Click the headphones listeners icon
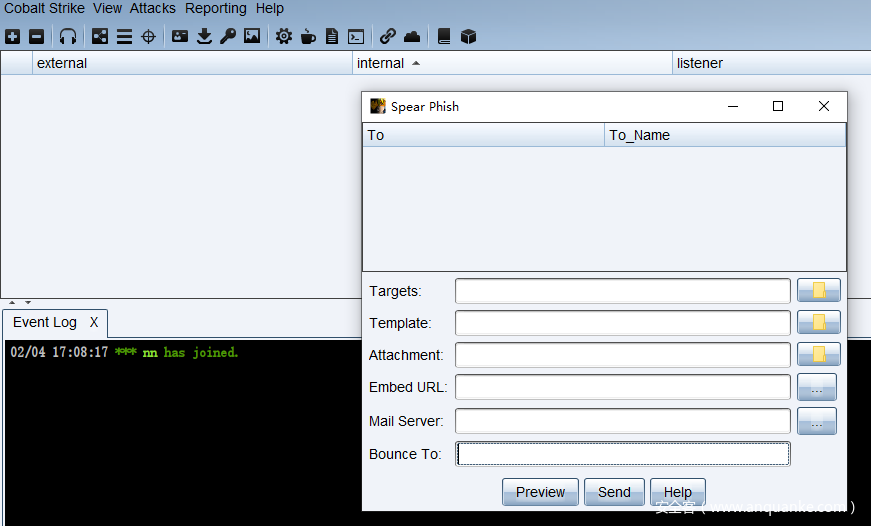The image size is (871, 526). (x=68, y=37)
